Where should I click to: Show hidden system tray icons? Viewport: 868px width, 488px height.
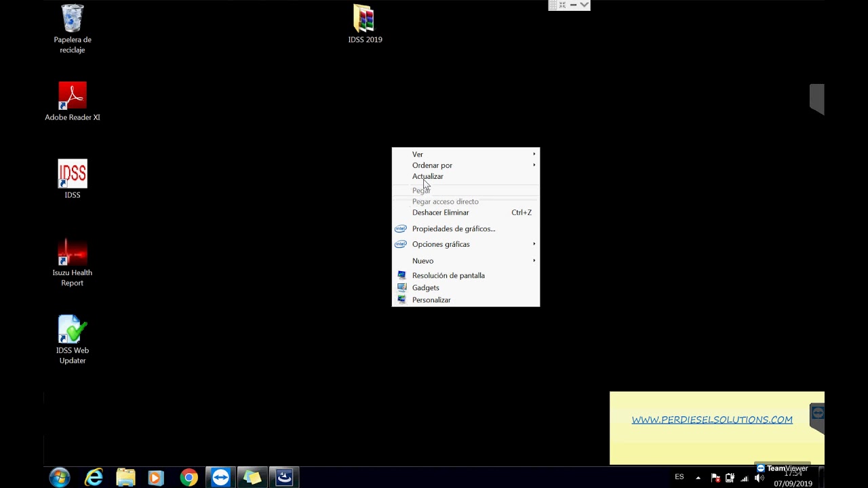click(x=698, y=478)
